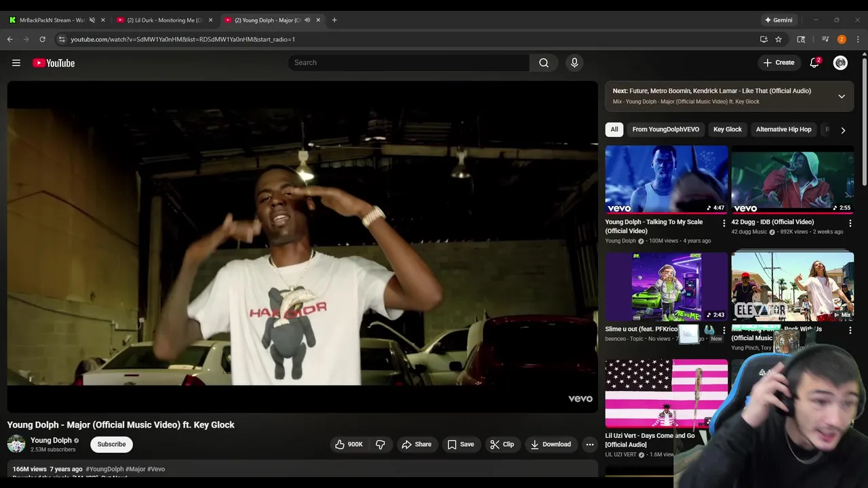Click the page vertical scrollbar
The image size is (868, 488).
(864, 122)
